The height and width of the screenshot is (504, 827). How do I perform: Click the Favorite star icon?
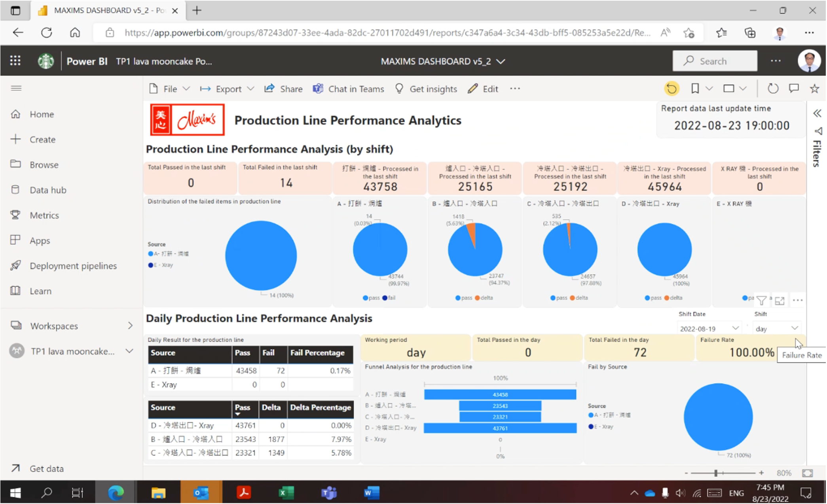814,89
